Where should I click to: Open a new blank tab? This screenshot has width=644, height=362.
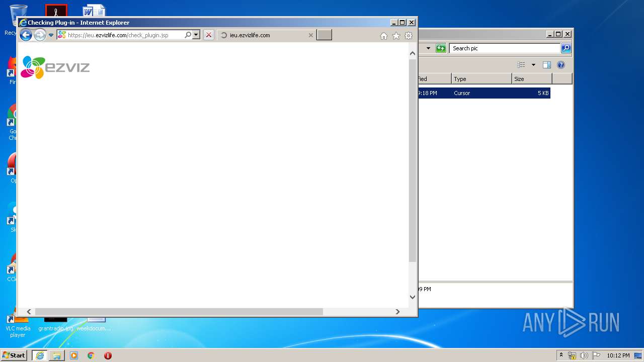pyautogui.click(x=324, y=35)
